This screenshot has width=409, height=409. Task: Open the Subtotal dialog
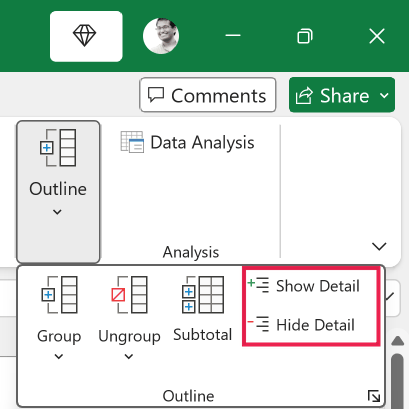(203, 308)
